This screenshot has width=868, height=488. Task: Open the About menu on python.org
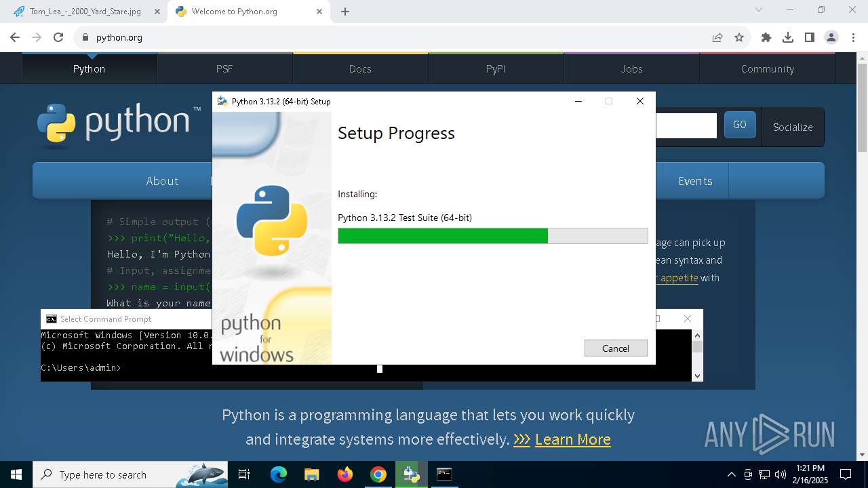162,181
